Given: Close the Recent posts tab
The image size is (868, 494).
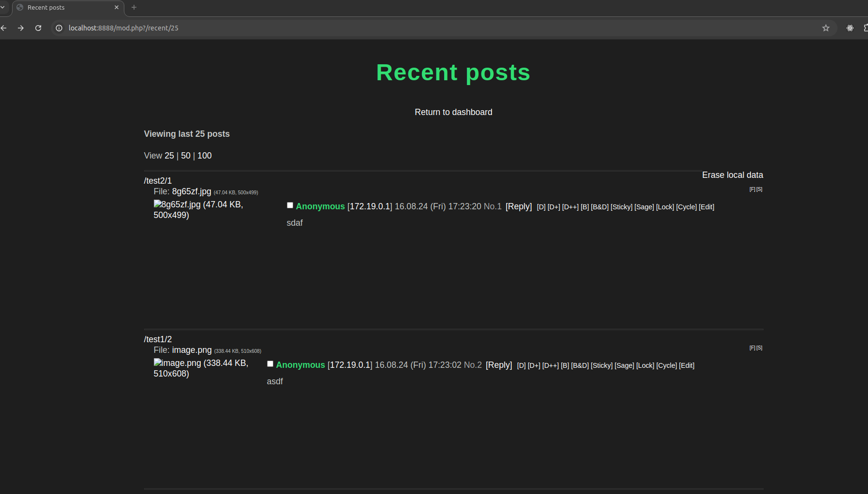Looking at the screenshot, I should pyautogui.click(x=117, y=7).
